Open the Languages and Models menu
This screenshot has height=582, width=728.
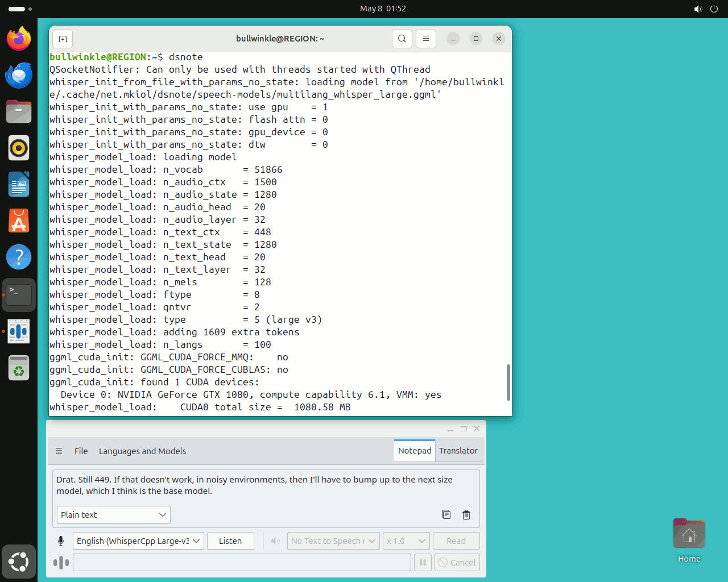142,451
